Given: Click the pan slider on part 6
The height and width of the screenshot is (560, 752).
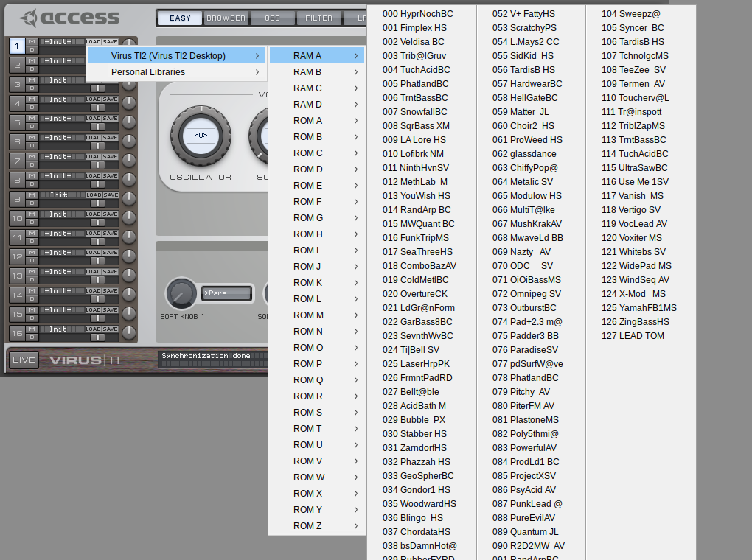Looking at the screenshot, I should 98,146.
